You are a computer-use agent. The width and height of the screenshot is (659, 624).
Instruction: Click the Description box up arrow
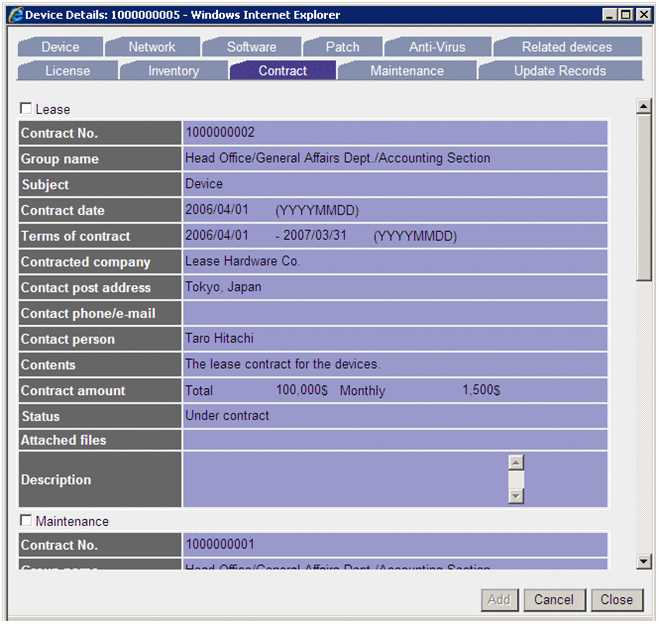(x=516, y=462)
